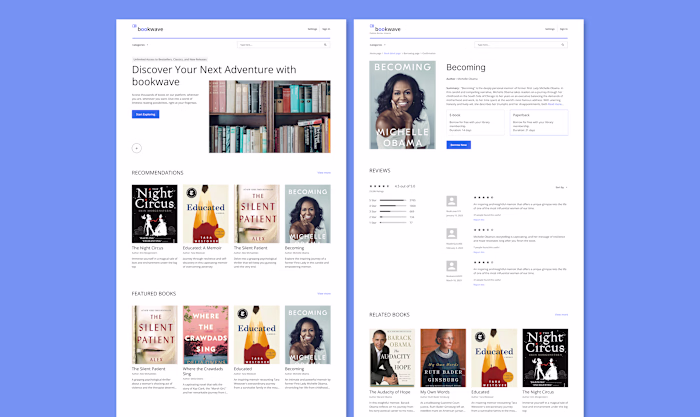The image size is (700, 417).
Task: Click the search input field on home page
Action: pos(283,45)
